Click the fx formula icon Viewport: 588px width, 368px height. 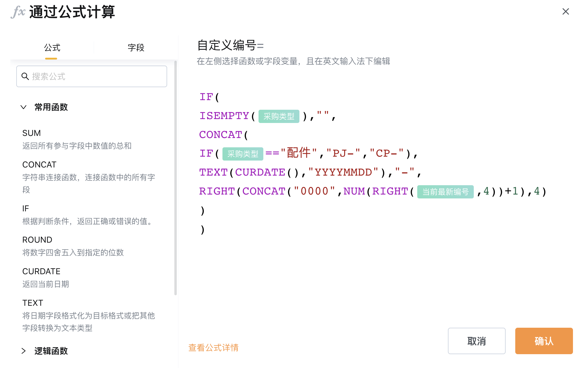18,12
